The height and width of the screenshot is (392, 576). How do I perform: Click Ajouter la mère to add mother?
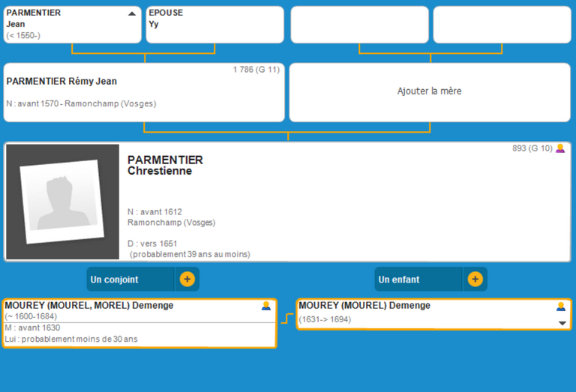click(429, 91)
